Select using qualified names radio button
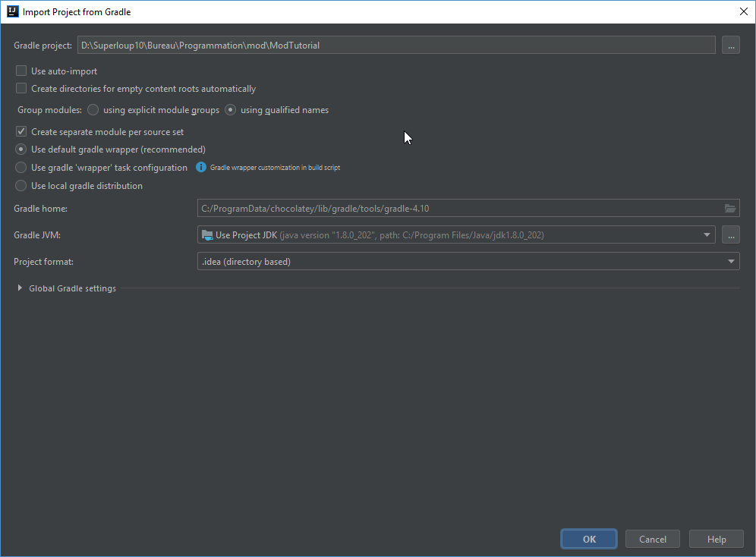 (231, 110)
